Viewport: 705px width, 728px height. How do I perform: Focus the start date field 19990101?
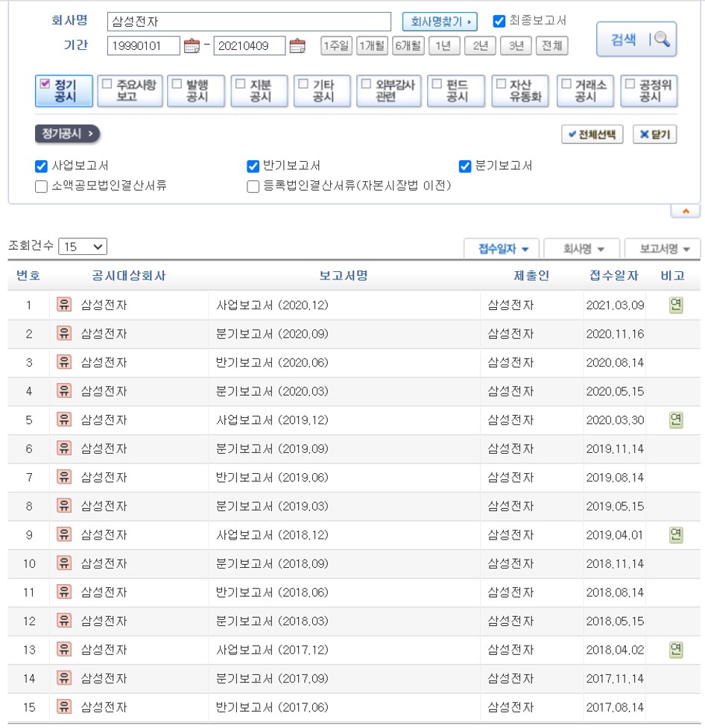coord(144,46)
